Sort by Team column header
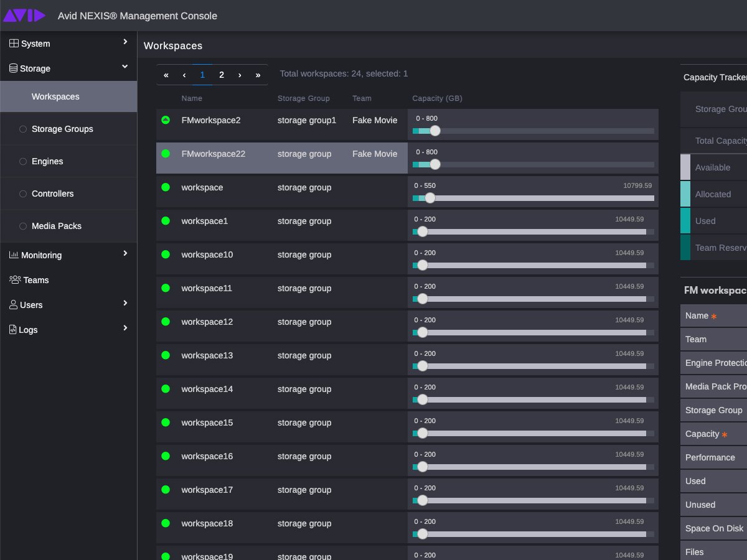The height and width of the screenshot is (560, 747). [362, 98]
